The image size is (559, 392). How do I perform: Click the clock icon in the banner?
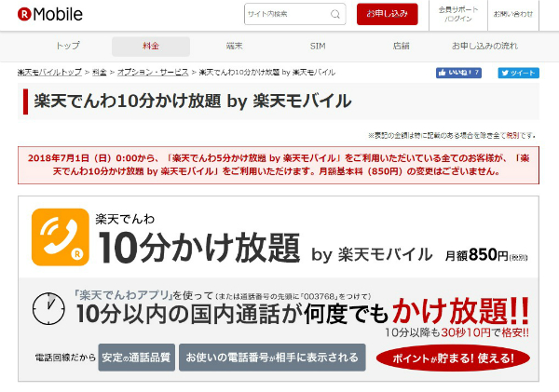48,308
